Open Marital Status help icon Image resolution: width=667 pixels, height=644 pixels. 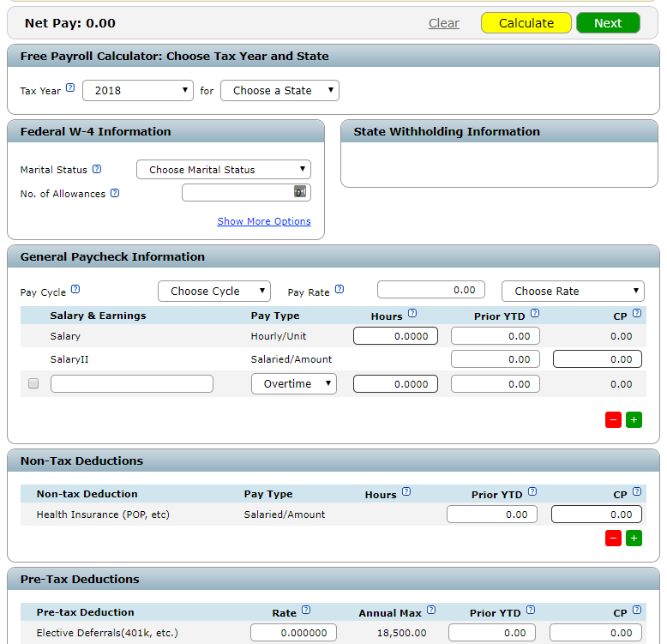[97, 169]
